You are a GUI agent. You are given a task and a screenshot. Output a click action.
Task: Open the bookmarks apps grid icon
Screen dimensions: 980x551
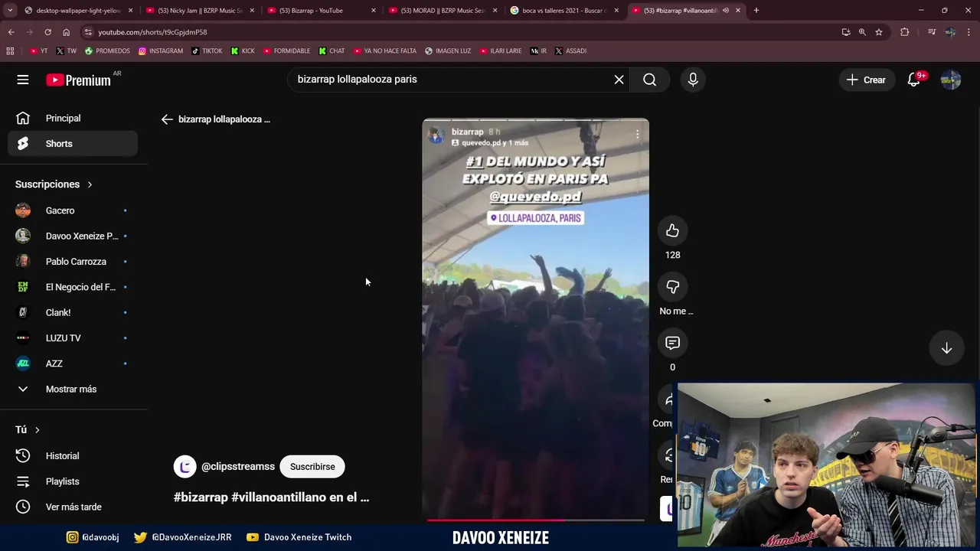pyautogui.click(x=10, y=51)
